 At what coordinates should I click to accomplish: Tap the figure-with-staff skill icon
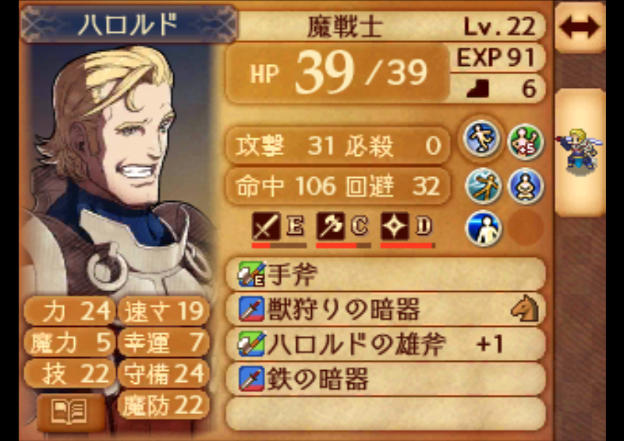point(483,186)
